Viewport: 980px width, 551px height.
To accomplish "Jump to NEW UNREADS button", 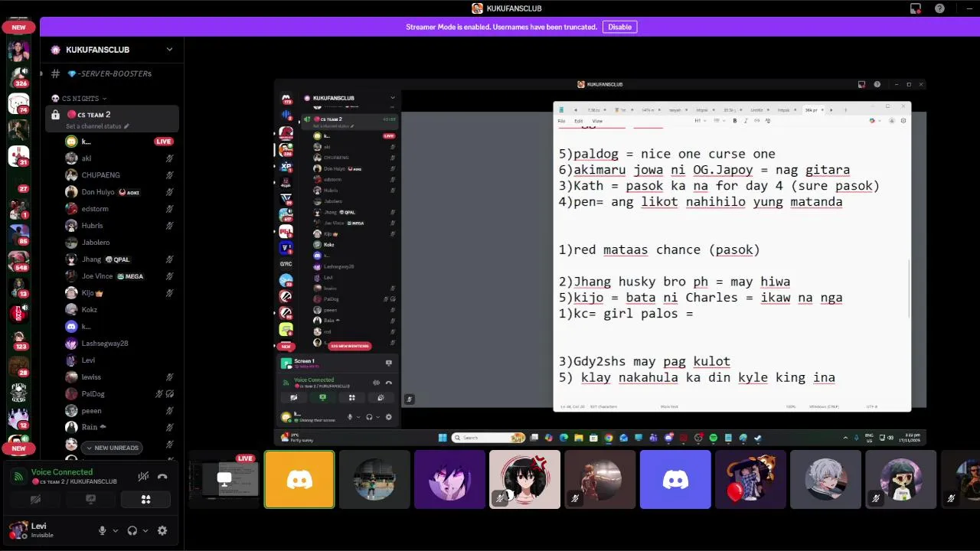I will 113,448.
